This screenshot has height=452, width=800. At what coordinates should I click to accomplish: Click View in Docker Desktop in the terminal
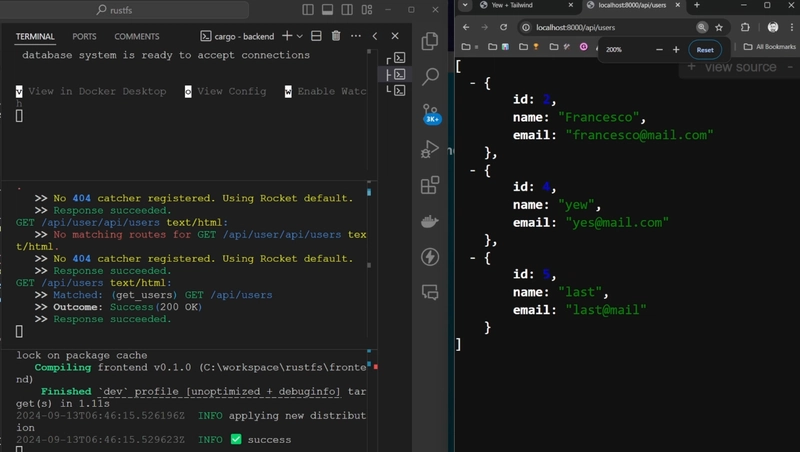point(97,91)
